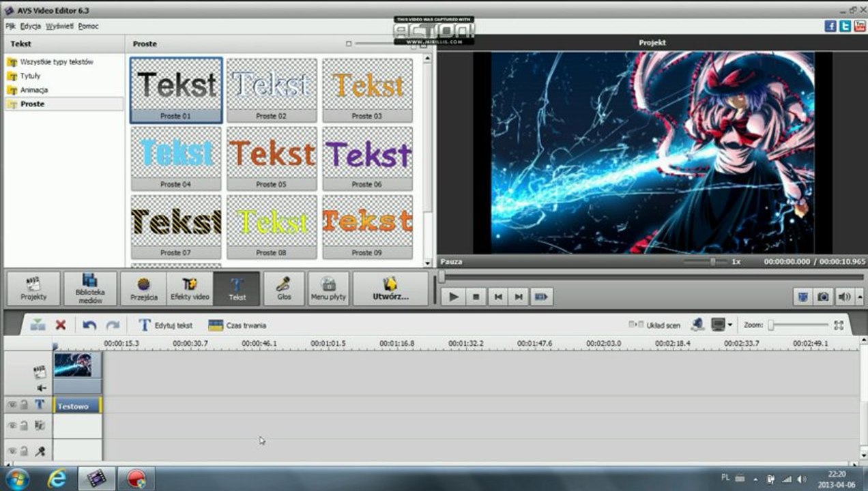Toggle voice track lock icon
The height and width of the screenshot is (491, 868).
(x=23, y=451)
